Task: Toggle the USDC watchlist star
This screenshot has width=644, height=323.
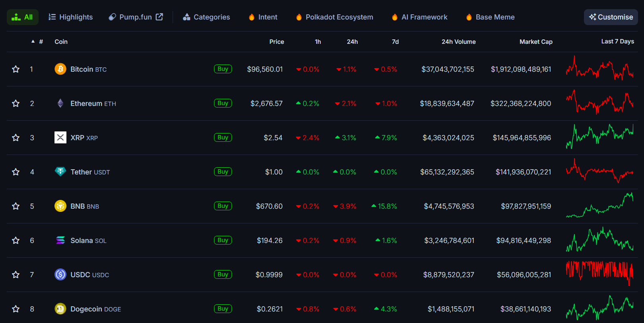Action: tap(16, 275)
